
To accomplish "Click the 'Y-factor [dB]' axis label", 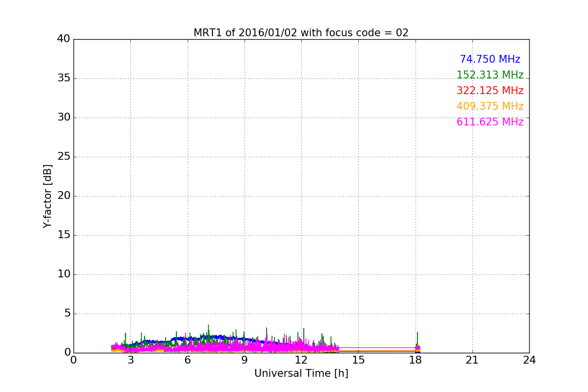I will [x=48, y=196].
